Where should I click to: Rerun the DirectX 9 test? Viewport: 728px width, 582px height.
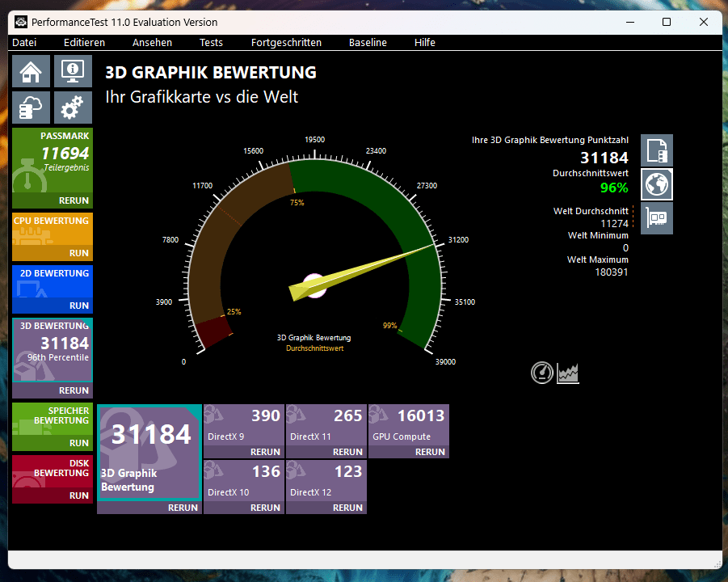(x=265, y=452)
